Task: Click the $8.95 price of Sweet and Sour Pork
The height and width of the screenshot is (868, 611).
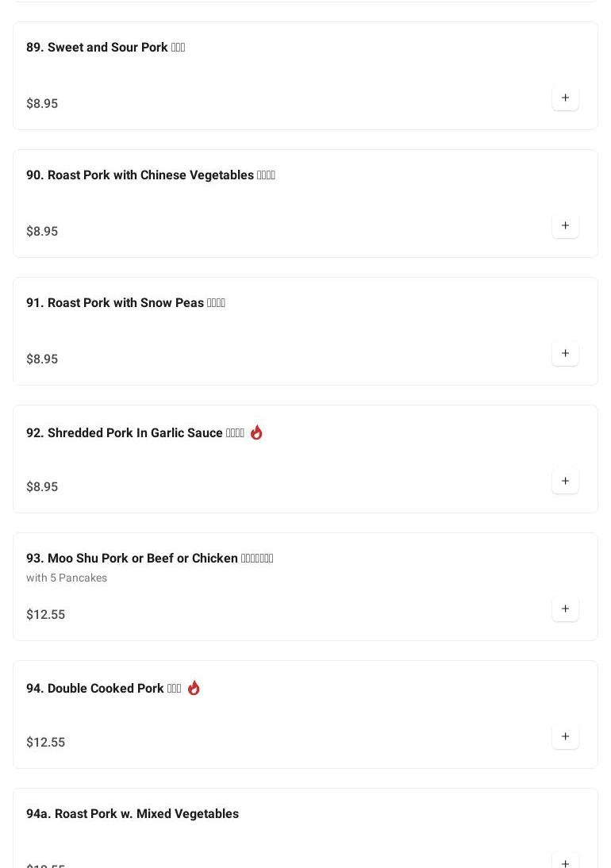Action: tap(42, 104)
